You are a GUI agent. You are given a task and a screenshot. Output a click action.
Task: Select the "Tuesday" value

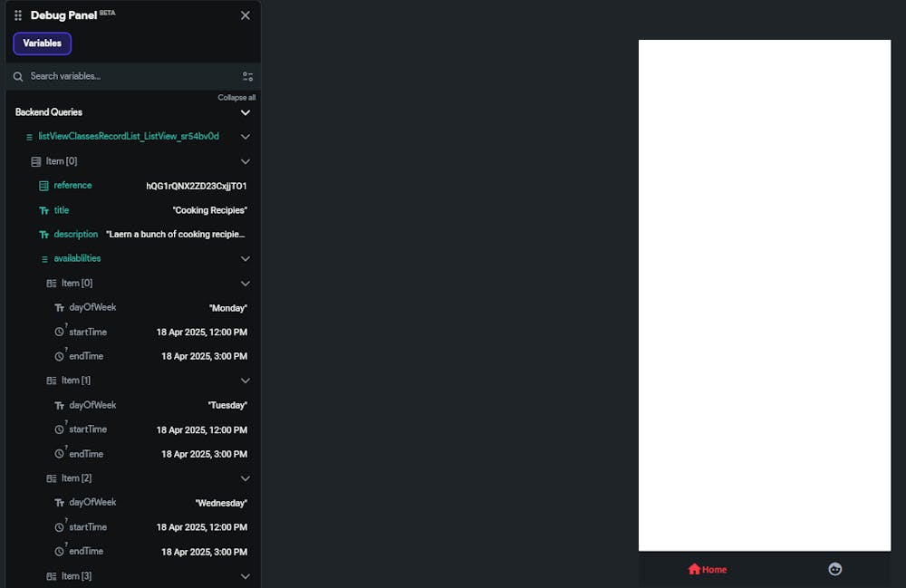click(227, 406)
